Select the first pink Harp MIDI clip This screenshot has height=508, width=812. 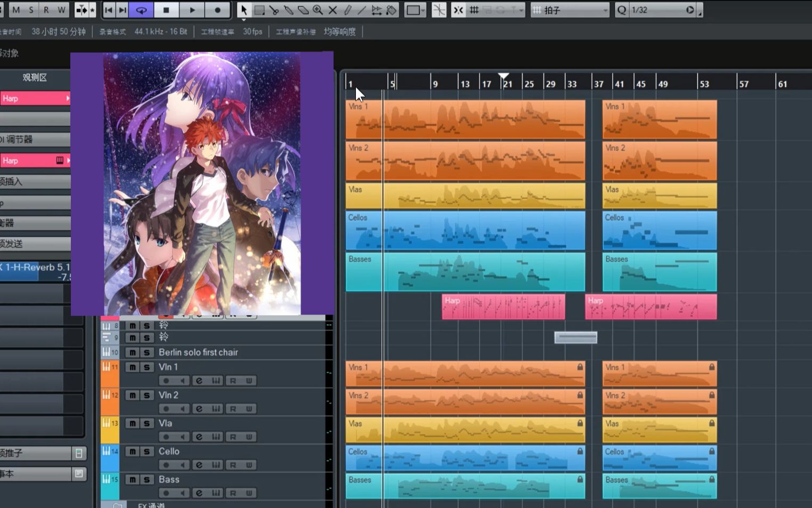tap(504, 307)
